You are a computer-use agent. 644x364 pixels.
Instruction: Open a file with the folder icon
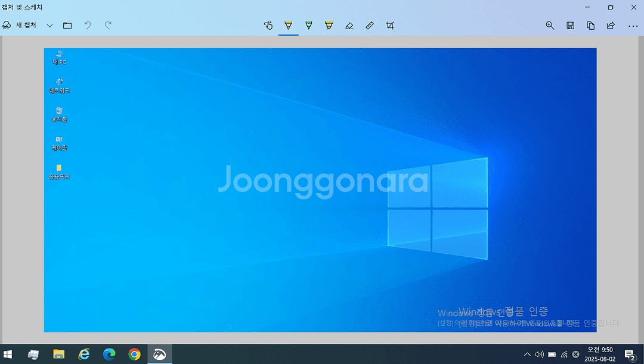coord(67,26)
